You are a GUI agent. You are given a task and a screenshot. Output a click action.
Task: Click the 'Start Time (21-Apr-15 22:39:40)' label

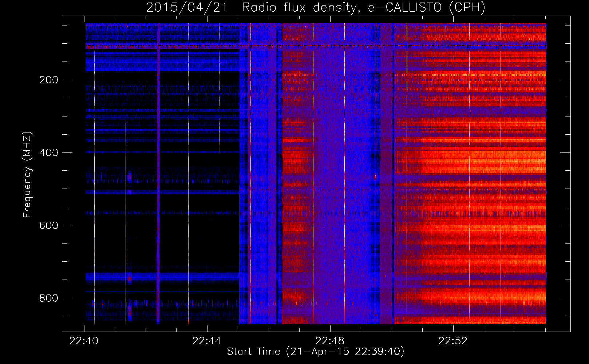[x=316, y=352]
